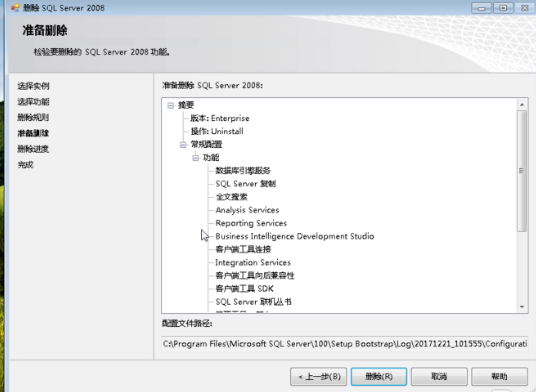Select Integration Services tree item

253,262
